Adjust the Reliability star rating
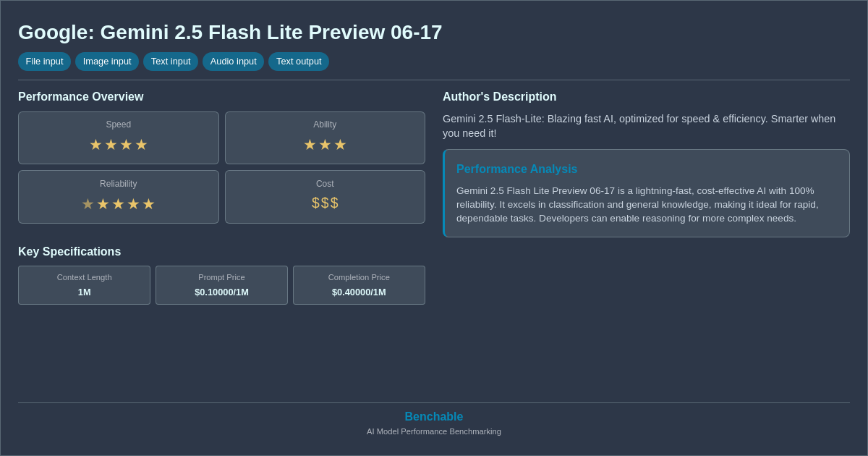868x456 pixels. [119, 203]
